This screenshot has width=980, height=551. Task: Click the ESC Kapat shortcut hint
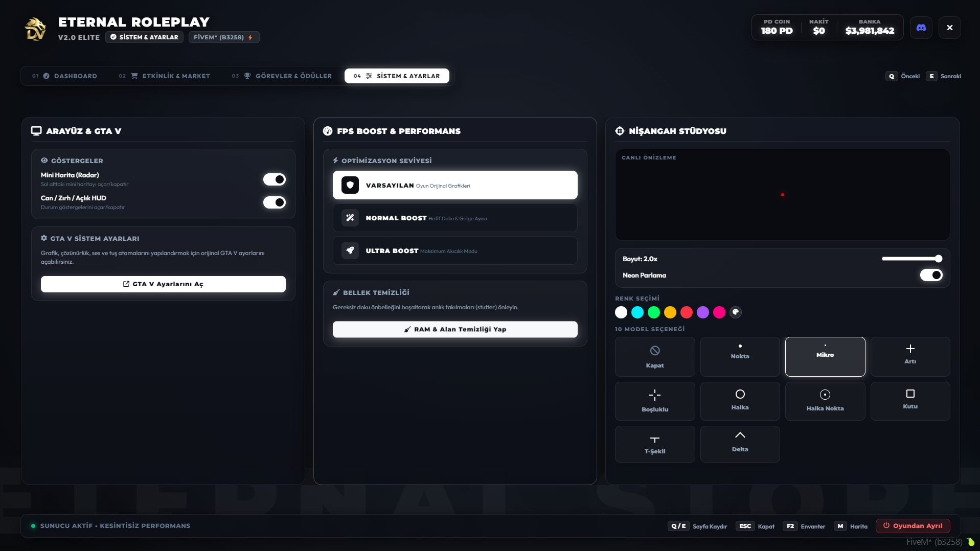tap(755, 526)
